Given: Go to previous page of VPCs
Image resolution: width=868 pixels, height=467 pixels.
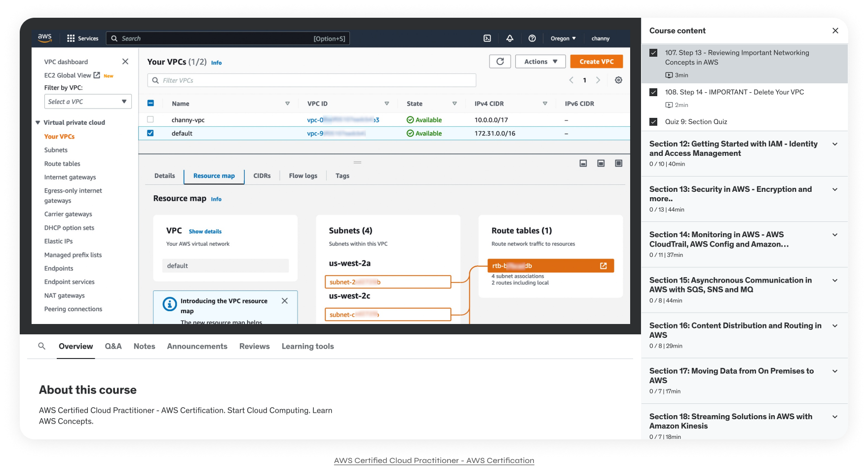Looking at the screenshot, I should click(x=571, y=80).
